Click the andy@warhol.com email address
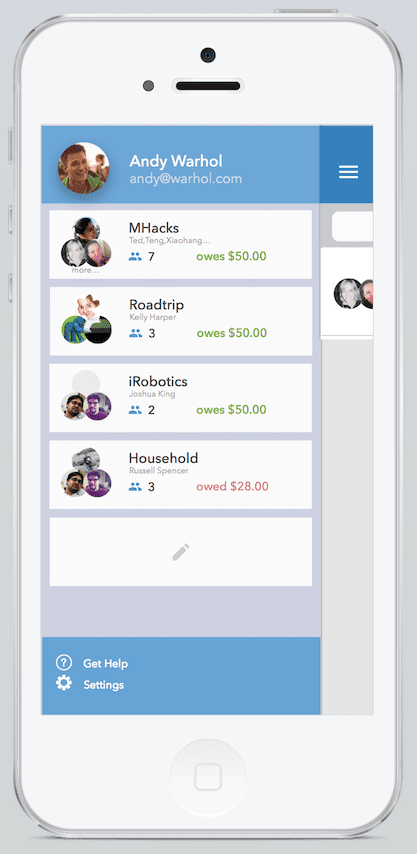Viewport: 417px width, 854px height. tap(186, 179)
